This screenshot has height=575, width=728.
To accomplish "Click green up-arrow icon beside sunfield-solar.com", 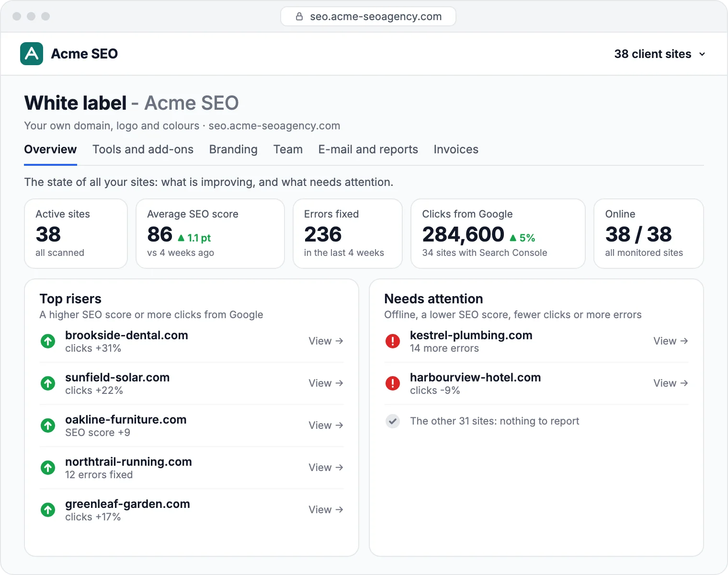I will point(48,383).
